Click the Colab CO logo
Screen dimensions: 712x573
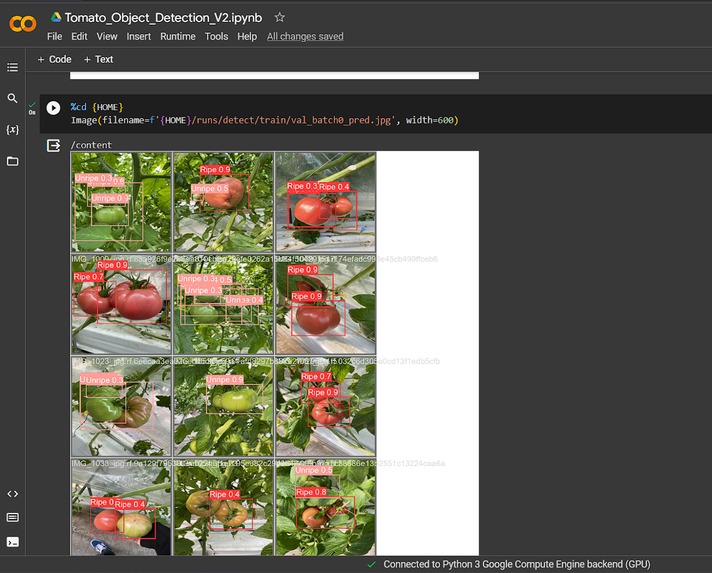22,24
